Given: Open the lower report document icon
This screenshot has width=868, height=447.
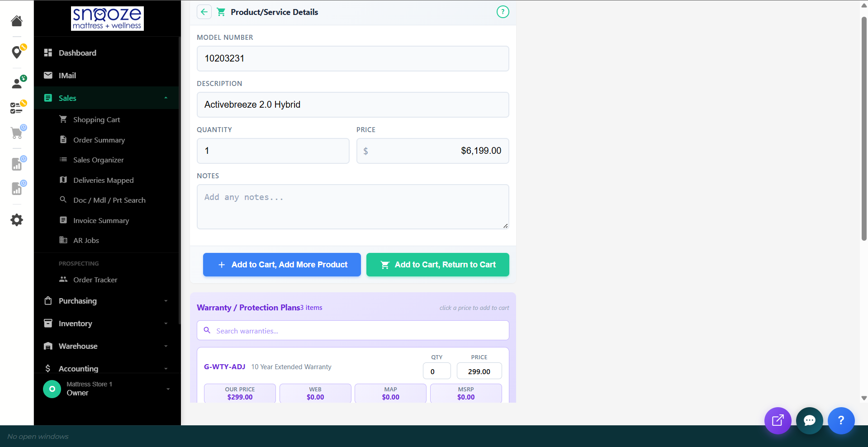Looking at the screenshot, I should (17, 188).
